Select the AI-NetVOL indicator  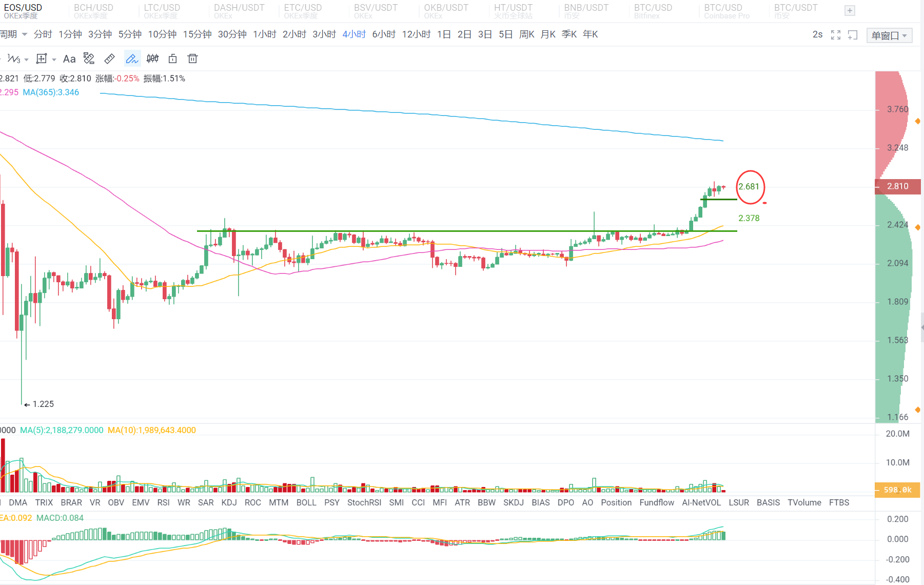tap(701, 503)
